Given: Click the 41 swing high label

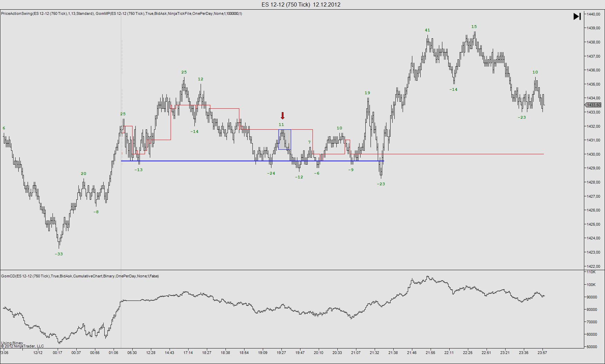Looking at the screenshot, I should click(x=428, y=30).
